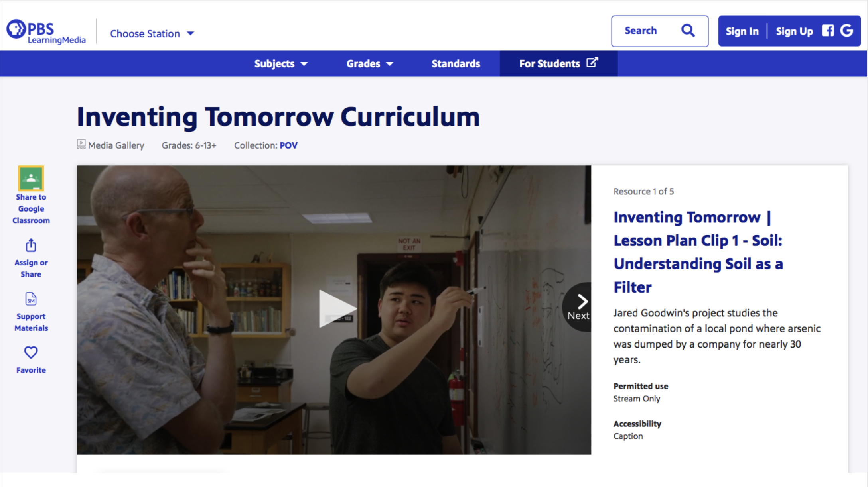
Task: Sign in with Facebook icon
Action: tap(828, 31)
